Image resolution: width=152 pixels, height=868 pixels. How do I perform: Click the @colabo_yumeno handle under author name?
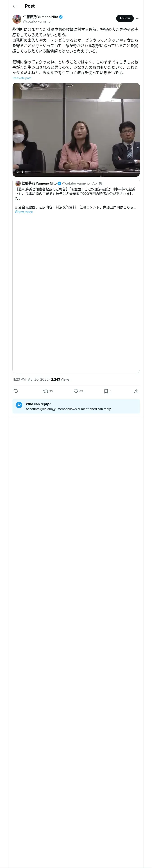37,21
